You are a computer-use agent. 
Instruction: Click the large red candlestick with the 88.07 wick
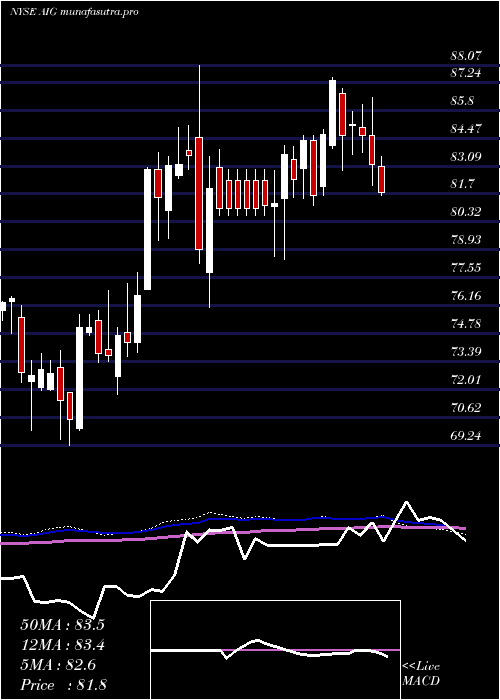point(199,193)
